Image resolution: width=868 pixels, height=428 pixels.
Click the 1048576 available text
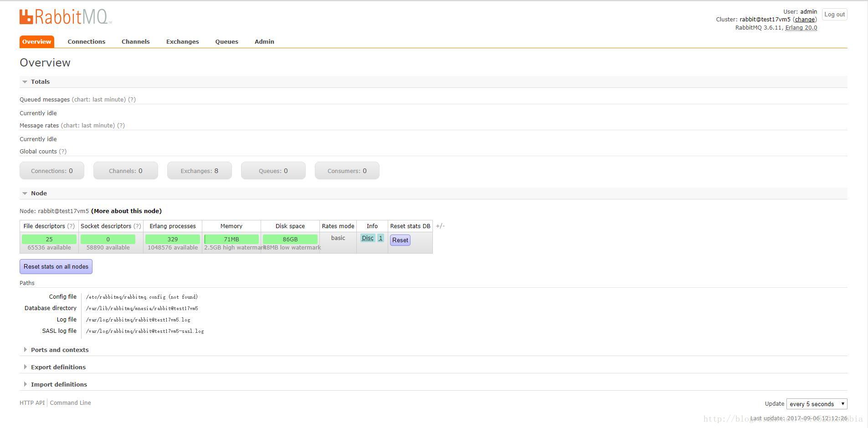pos(173,248)
